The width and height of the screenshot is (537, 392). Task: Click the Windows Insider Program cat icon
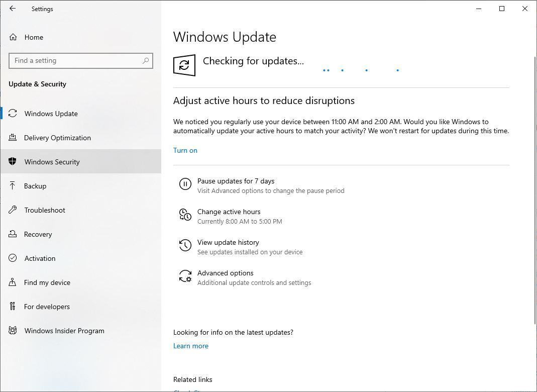(13, 330)
